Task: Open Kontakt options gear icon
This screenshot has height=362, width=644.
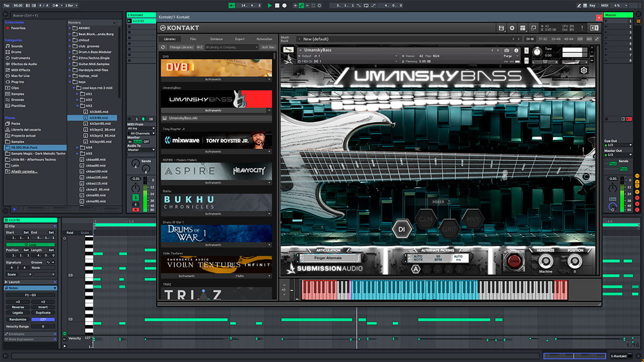Action: [x=512, y=28]
